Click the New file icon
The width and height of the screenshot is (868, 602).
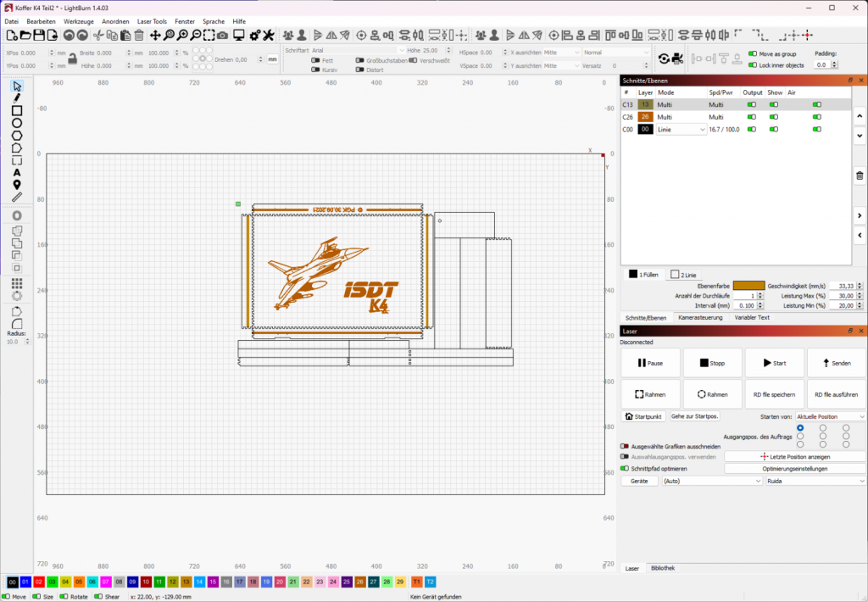pos(12,36)
